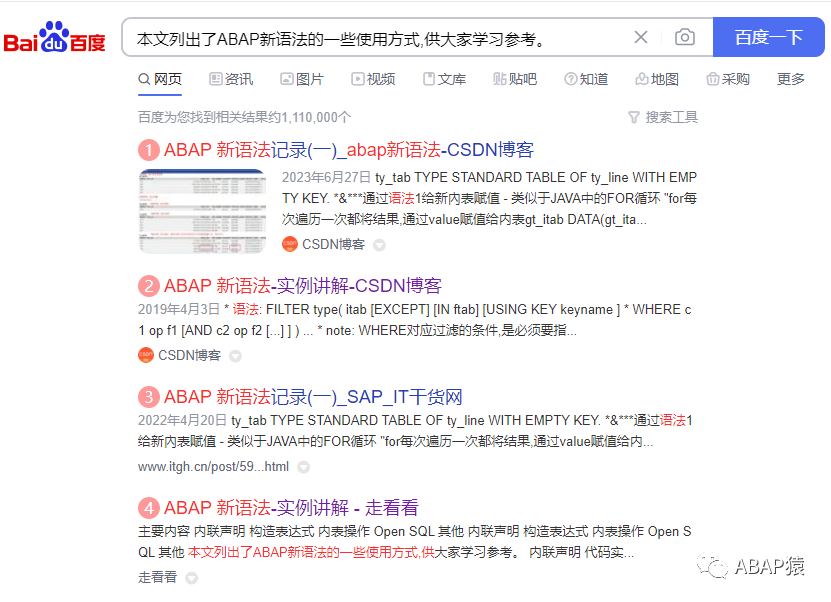
Task: Open result ABAP 新语法记录(一)_SAP_IT干货网
Action: 313,397
